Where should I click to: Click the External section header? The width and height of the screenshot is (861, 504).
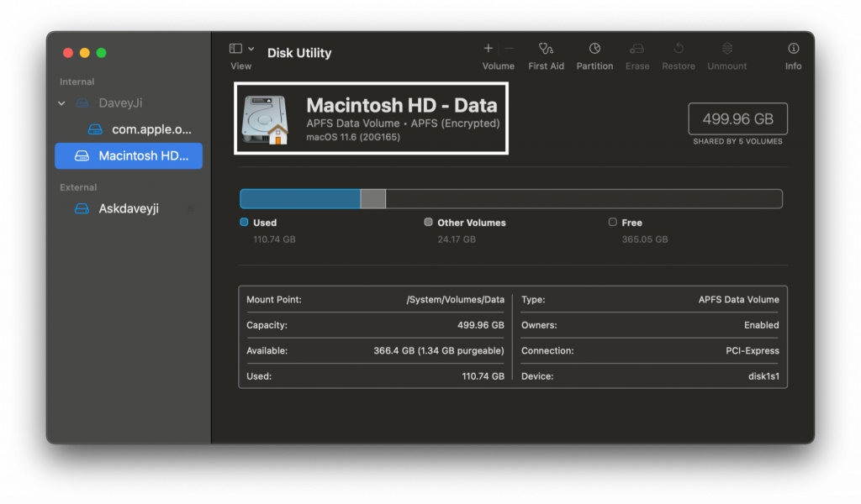click(x=78, y=187)
